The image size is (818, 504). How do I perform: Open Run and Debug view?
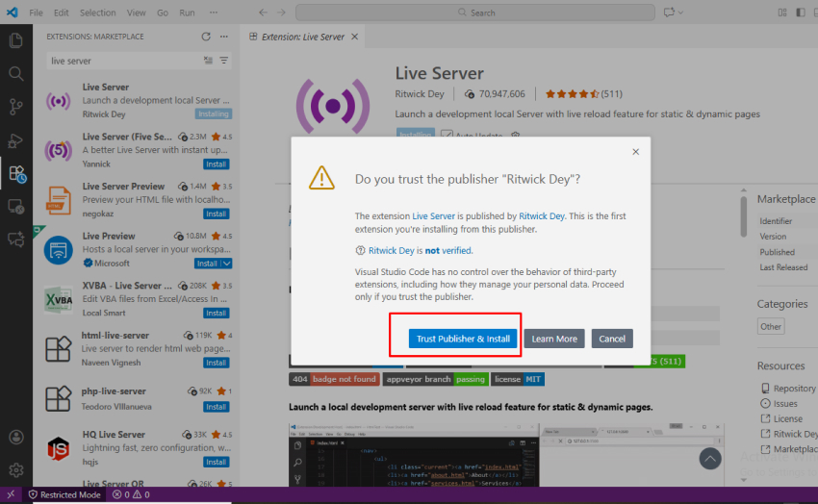[x=15, y=140]
